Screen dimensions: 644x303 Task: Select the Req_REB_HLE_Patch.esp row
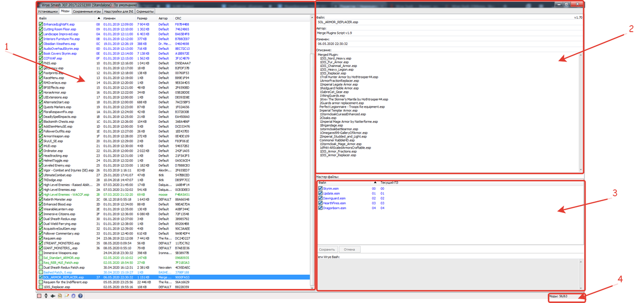(x=174, y=263)
